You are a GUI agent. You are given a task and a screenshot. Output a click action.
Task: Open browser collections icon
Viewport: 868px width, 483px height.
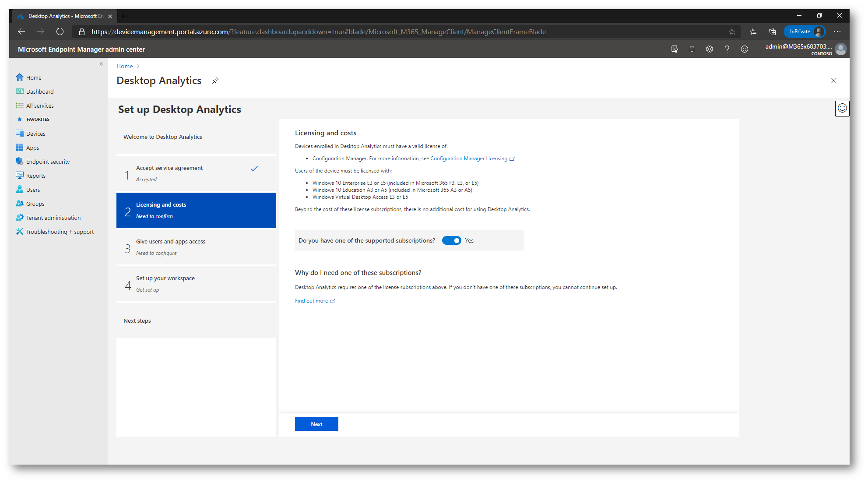pos(773,32)
